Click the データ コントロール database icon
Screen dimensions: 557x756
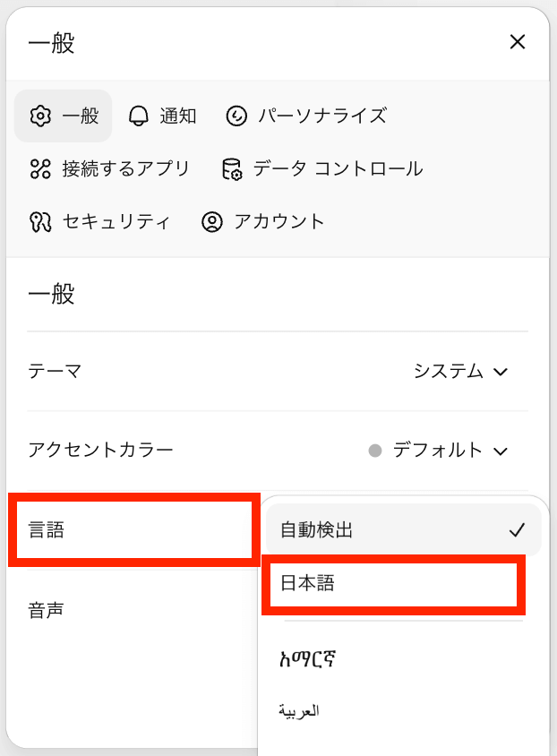click(232, 169)
